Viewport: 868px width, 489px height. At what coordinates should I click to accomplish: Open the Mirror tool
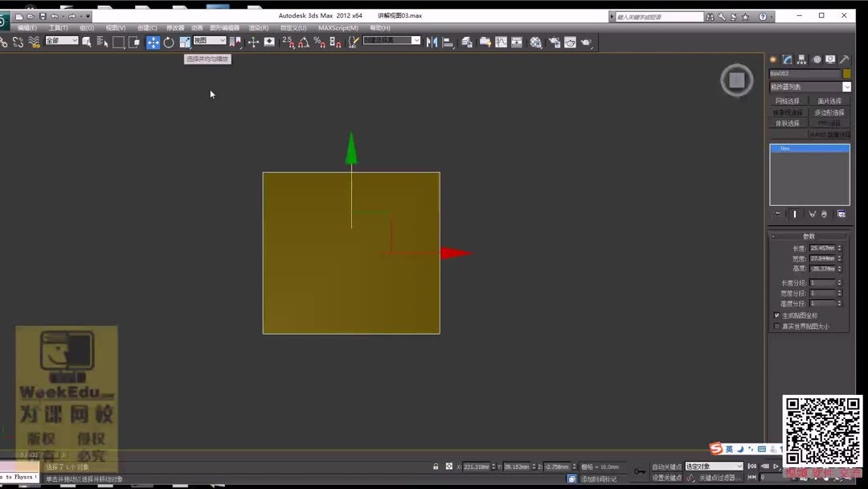coord(432,42)
